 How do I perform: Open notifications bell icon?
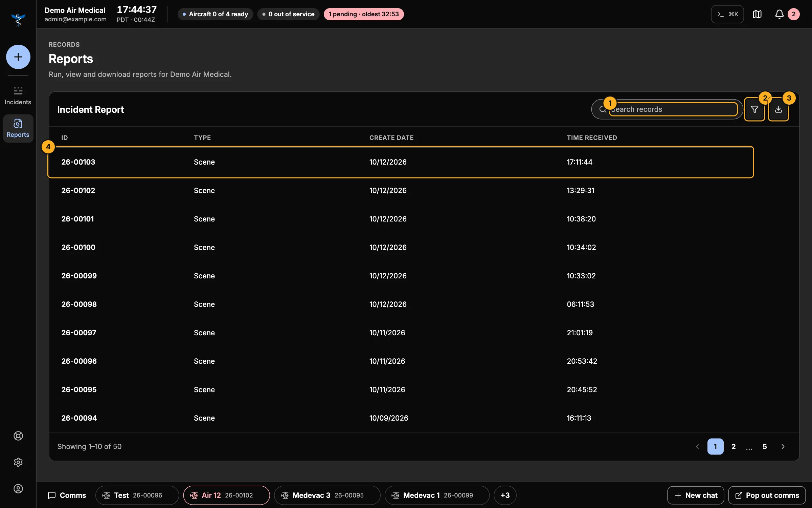pyautogui.click(x=779, y=14)
